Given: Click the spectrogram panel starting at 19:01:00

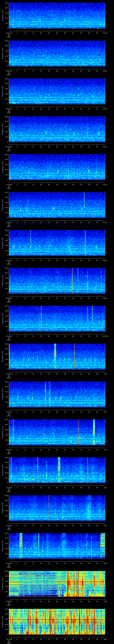Looking at the screenshot, I should [57, 394].
